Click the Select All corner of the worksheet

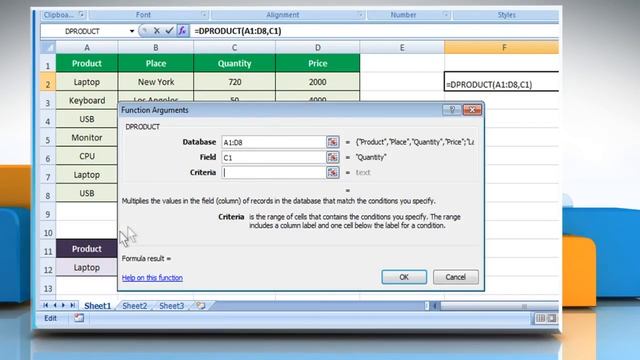pos(48,47)
